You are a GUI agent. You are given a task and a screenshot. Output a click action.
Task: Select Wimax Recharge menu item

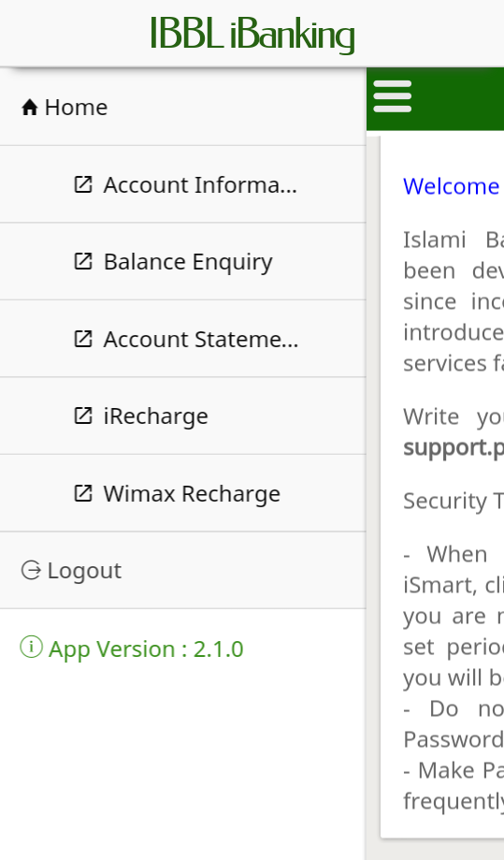[182, 493]
